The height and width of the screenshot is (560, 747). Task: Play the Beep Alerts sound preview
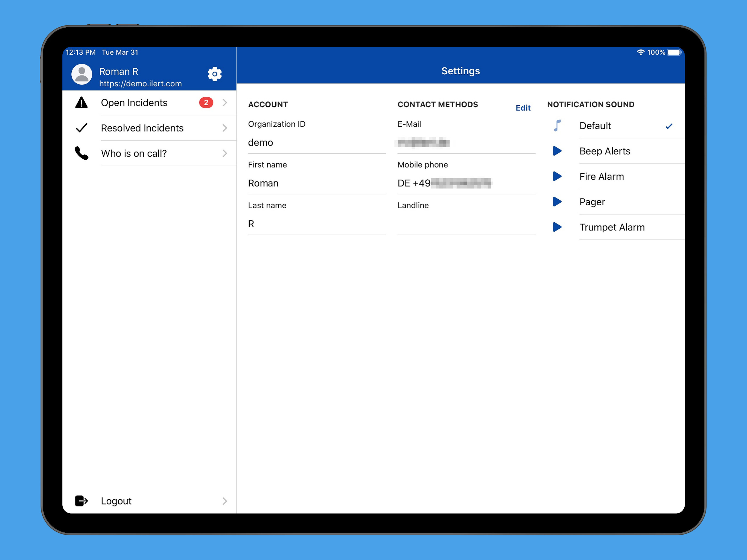557,151
